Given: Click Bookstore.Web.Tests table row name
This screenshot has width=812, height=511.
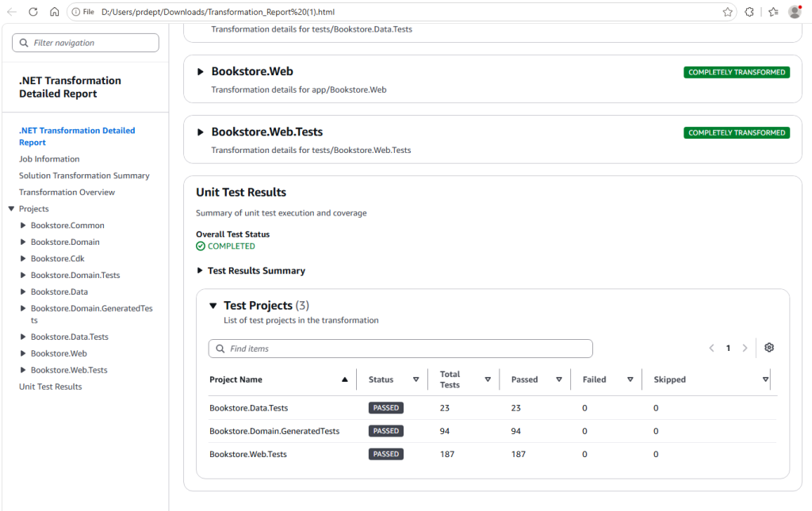Looking at the screenshot, I should tap(248, 454).
